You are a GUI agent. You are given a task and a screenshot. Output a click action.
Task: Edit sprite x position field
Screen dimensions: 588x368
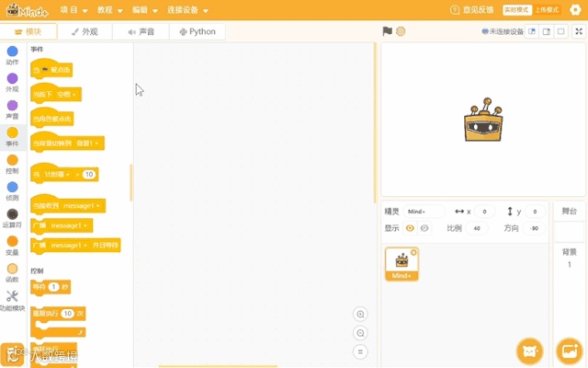click(x=484, y=212)
